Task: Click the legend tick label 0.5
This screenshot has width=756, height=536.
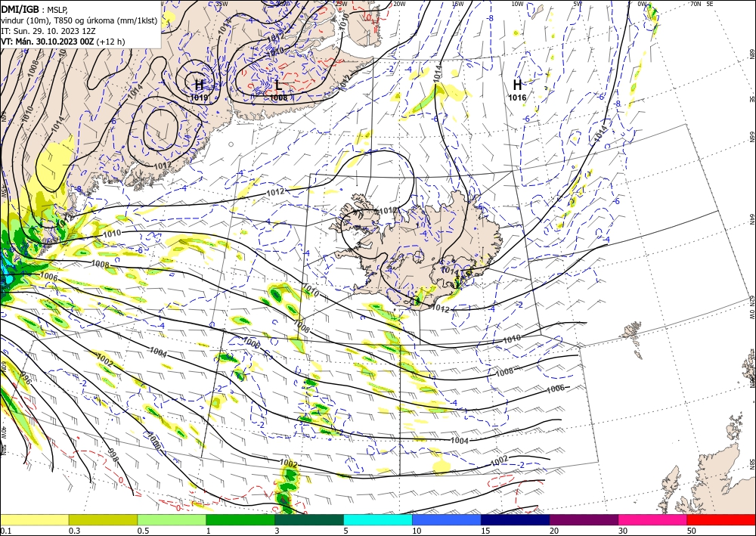Action: click(x=142, y=531)
